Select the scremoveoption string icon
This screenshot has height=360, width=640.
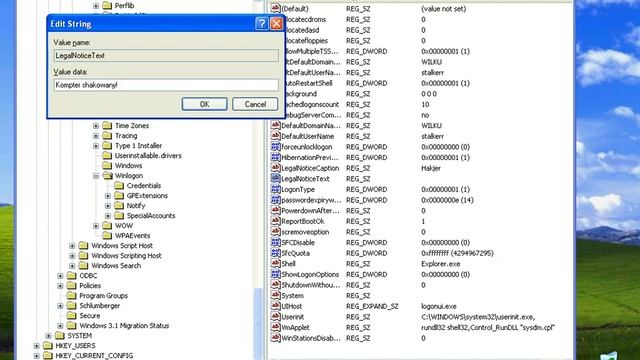276,231
